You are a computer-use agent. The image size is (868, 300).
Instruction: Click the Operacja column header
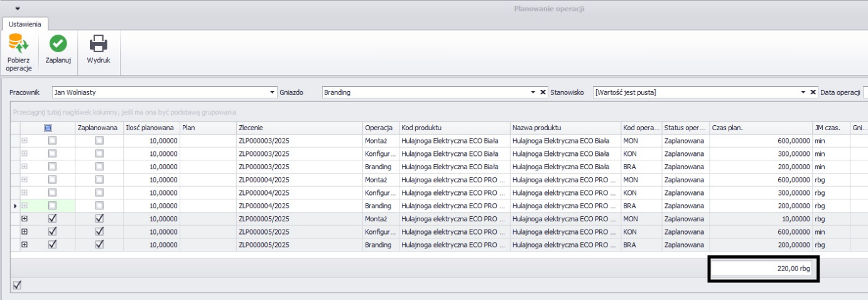point(379,128)
